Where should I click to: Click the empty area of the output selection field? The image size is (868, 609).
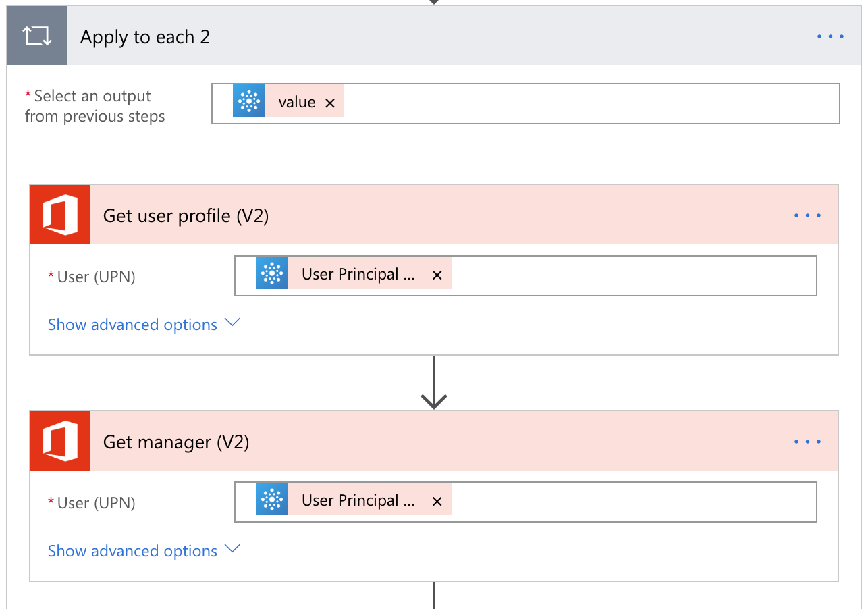pyautogui.click(x=587, y=103)
